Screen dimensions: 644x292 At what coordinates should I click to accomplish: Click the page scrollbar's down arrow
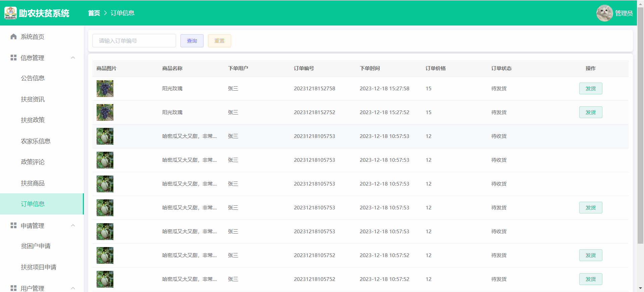pos(640,288)
